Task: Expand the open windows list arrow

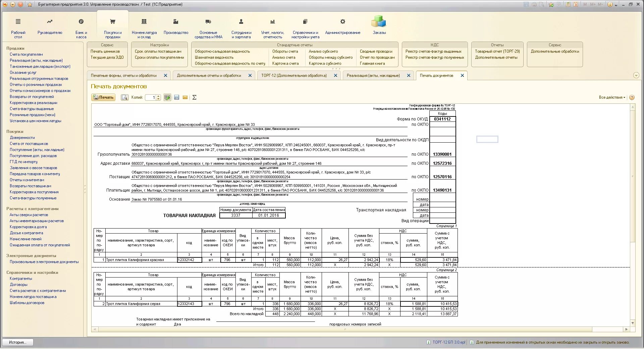Action: (x=636, y=76)
